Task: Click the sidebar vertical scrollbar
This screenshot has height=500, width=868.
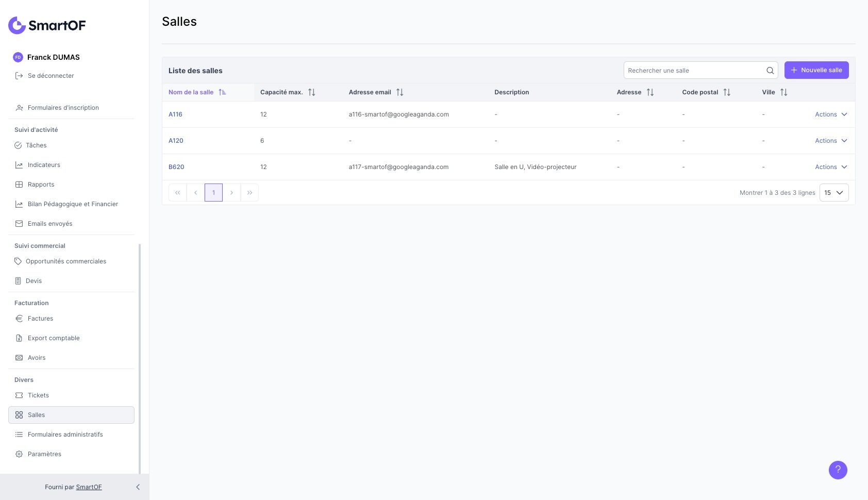Action: pyautogui.click(x=140, y=359)
